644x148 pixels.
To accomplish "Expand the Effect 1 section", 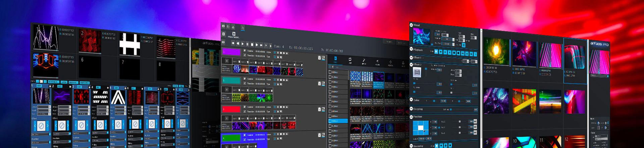I will 411,58.
